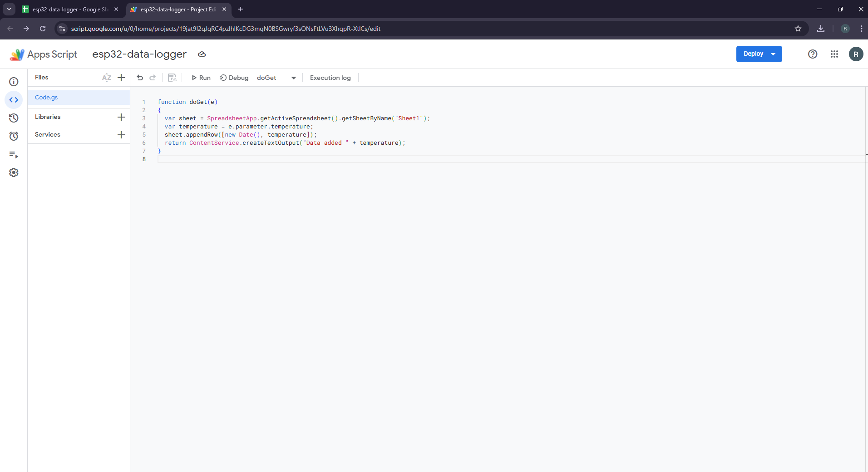Add a service with the plus button
This screenshot has height=472, width=868.
121,135
